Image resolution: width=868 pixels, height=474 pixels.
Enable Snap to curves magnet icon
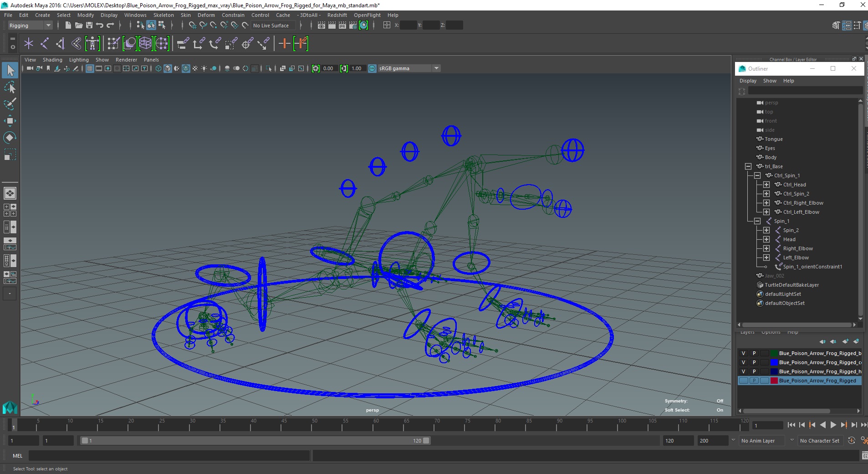click(203, 26)
